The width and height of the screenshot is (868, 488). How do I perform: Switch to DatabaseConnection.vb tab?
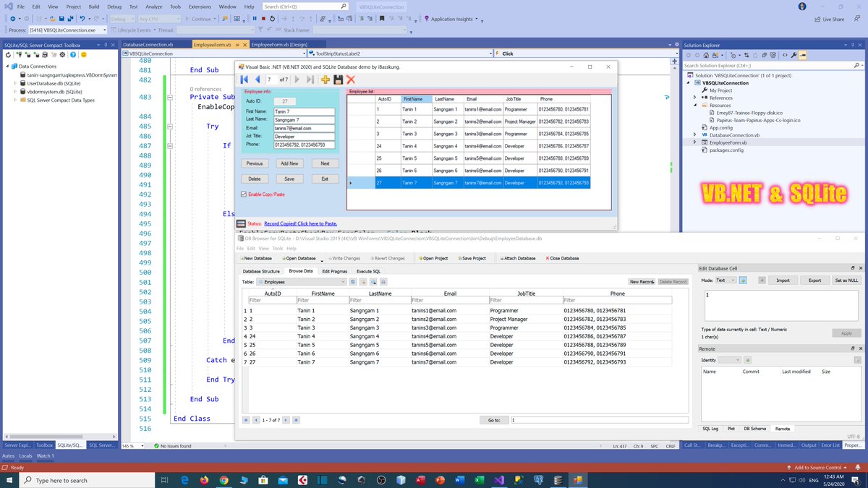148,45
